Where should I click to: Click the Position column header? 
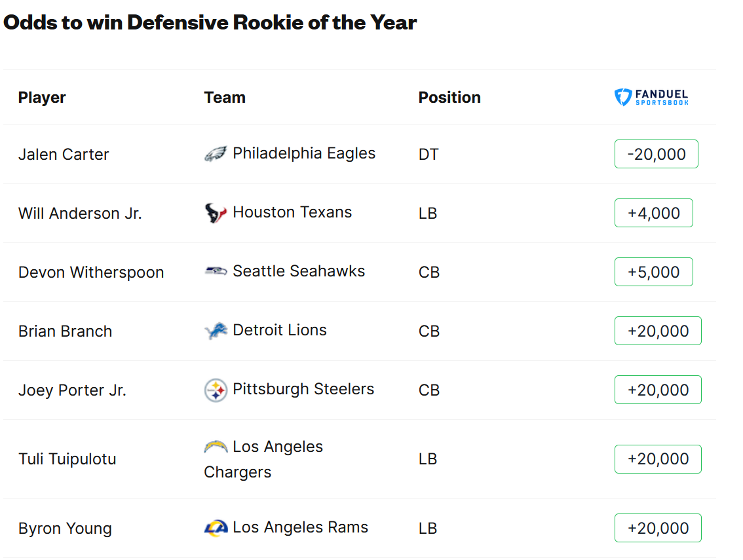pos(449,98)
